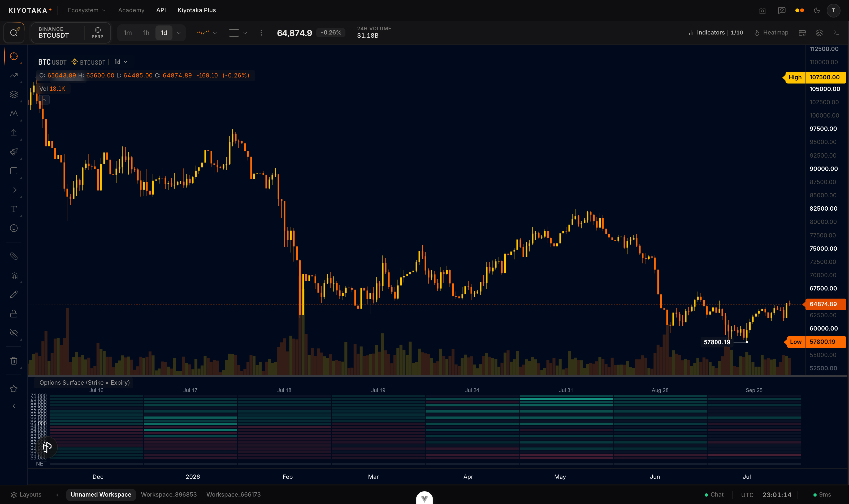Select the arrow drawing tool
The height and width of the screenshot is (504, 849).
coord(14,190)
